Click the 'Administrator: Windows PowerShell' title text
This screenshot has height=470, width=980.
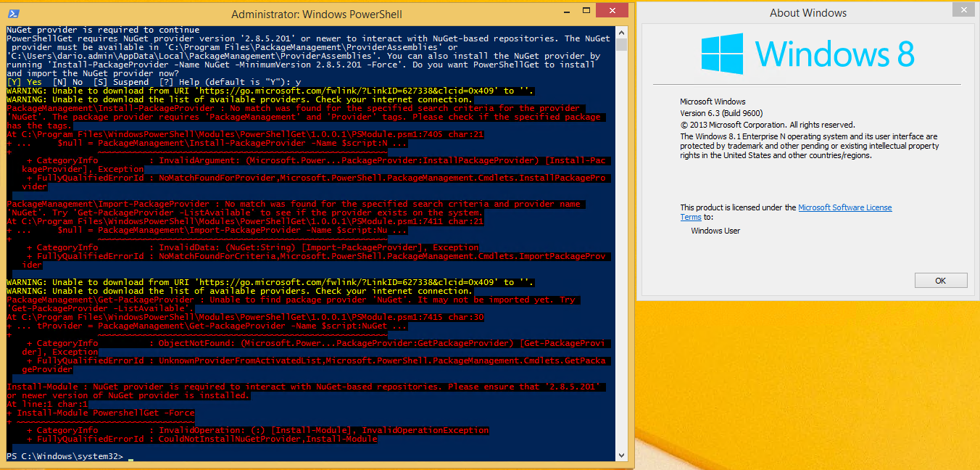pyautogui.click(x=317, y=15)
